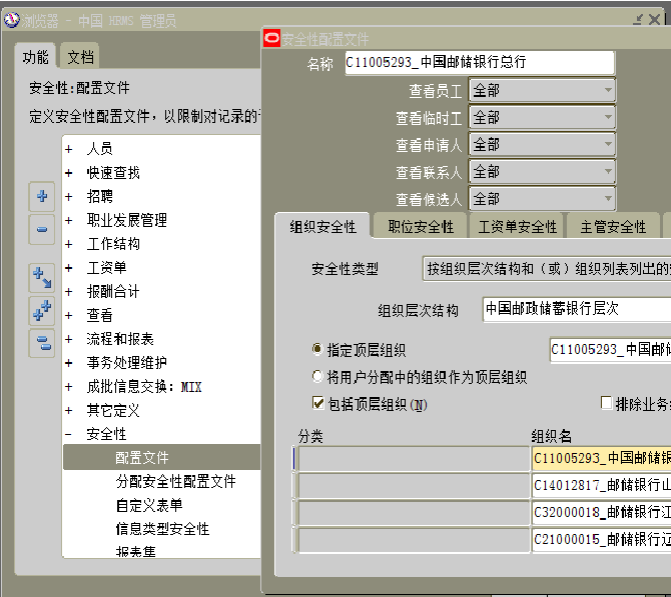Expand the 成批信息交换: MIX node
671x597 pixels.
pos(68,386)
